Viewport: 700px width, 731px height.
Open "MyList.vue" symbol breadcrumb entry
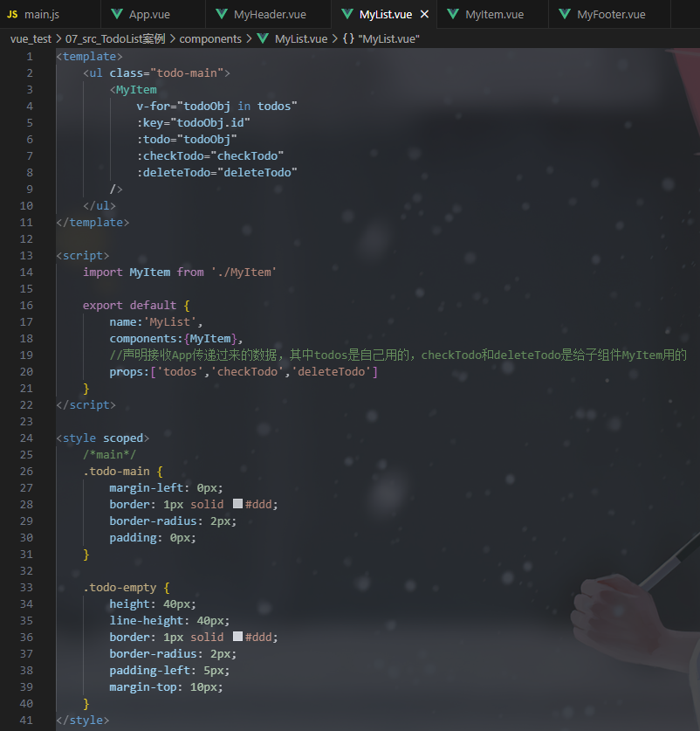(388, 38)
